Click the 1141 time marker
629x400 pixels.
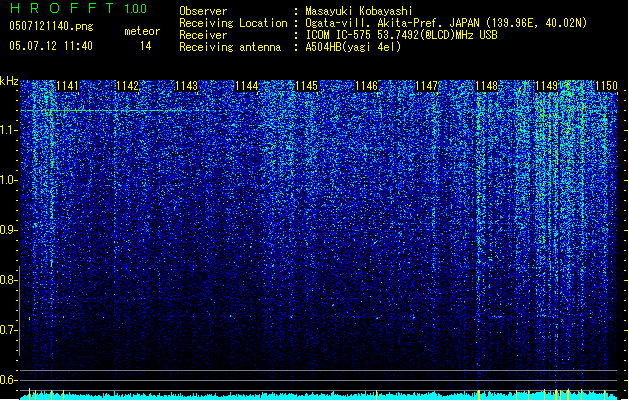[67, 86]
